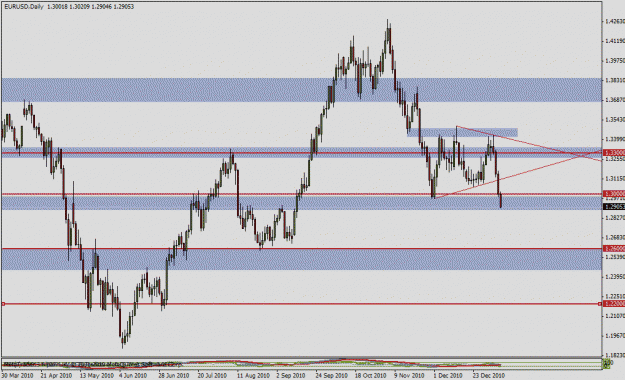Click the 24 Sep 2010 date label
The image size is (625, 380).
coord(331,376)
